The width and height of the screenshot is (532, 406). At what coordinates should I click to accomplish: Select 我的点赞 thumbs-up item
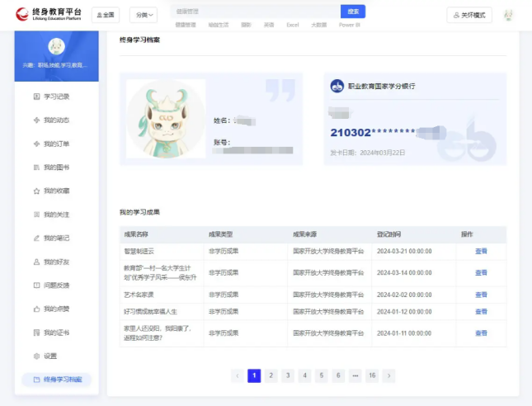pyautogui.click(x=56, y=309)
